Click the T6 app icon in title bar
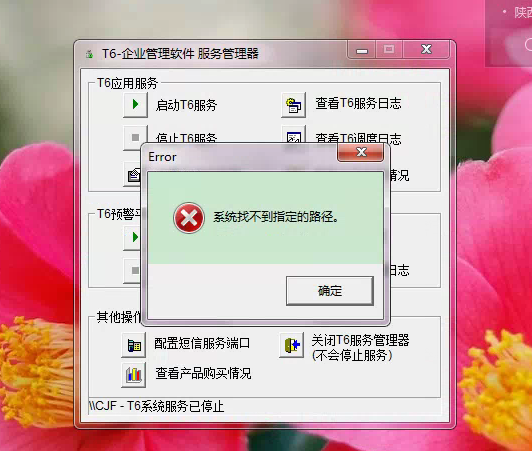The width and height of the screenshot is (532, 451). [x=90, y=54]
